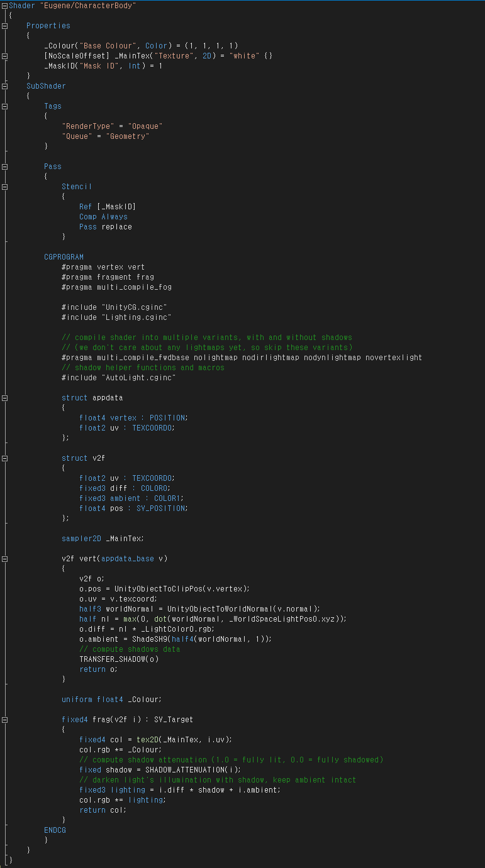Screen dimensions: 485x868
Task: Click the TRANSFER_SHADOW(o) line
Action: 119,659
